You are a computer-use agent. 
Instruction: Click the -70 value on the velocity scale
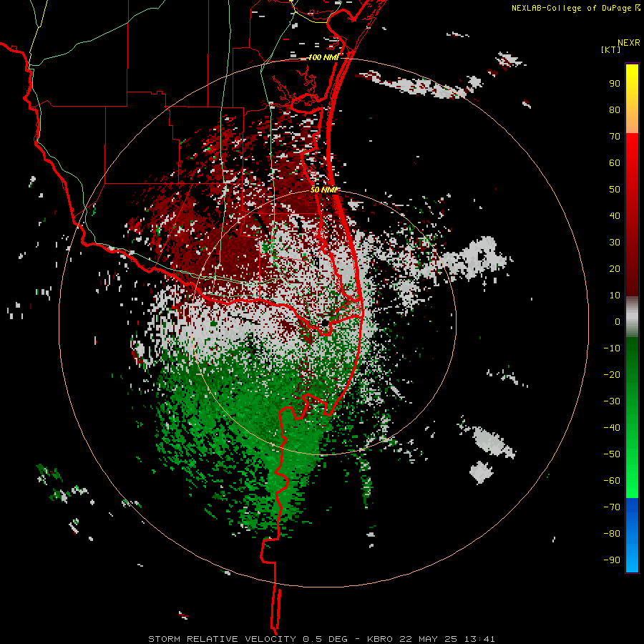[612, 507]
